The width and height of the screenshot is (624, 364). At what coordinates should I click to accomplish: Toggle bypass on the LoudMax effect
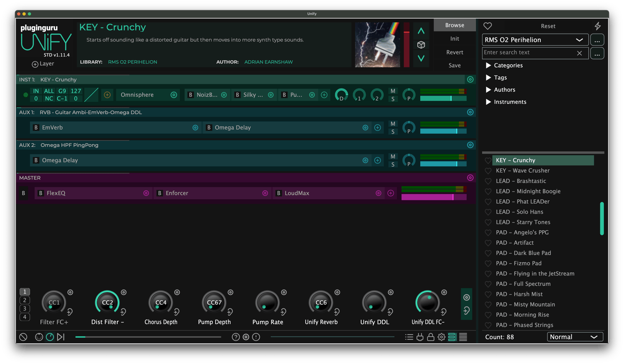pyautogui.click(x=278, y=193)
